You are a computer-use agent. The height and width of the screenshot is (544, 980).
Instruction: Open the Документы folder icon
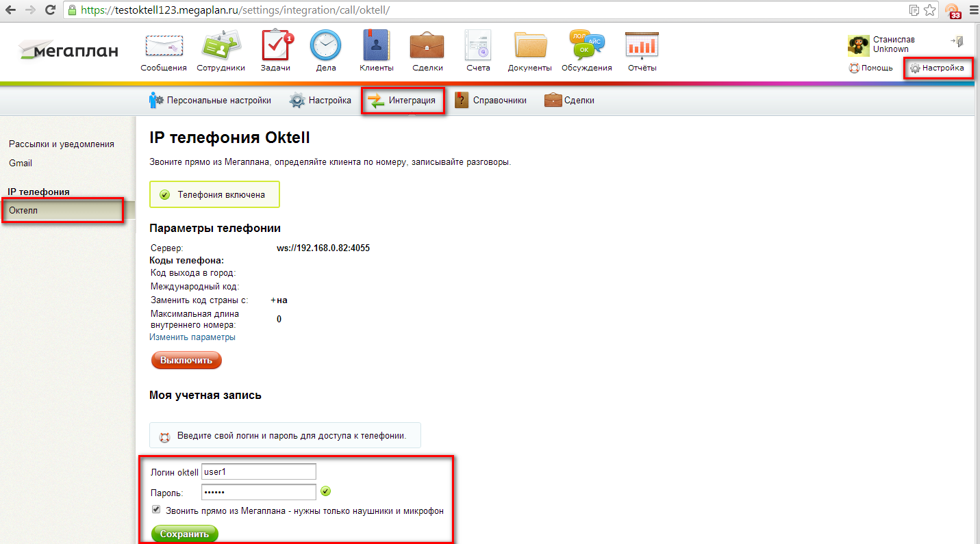click(529, 46)
